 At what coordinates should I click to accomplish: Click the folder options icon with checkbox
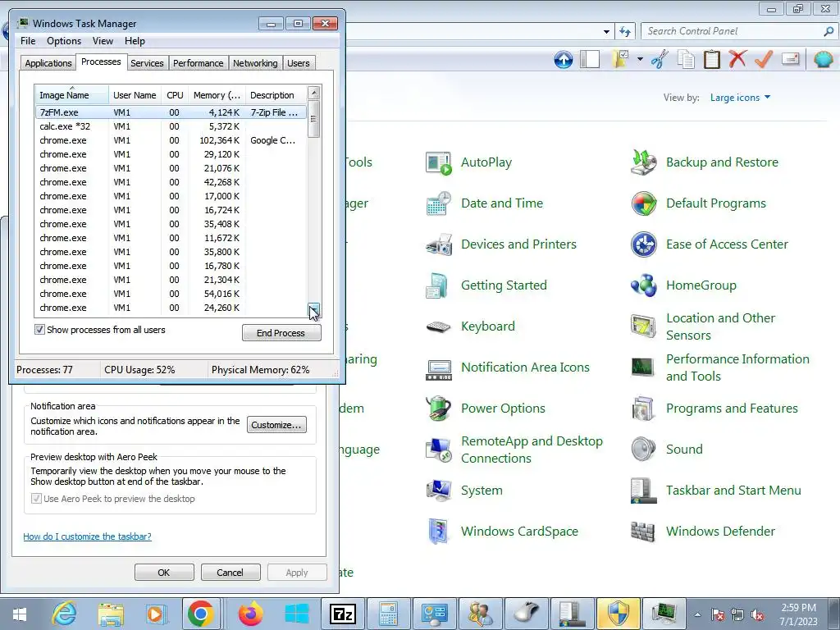point(620,59)
